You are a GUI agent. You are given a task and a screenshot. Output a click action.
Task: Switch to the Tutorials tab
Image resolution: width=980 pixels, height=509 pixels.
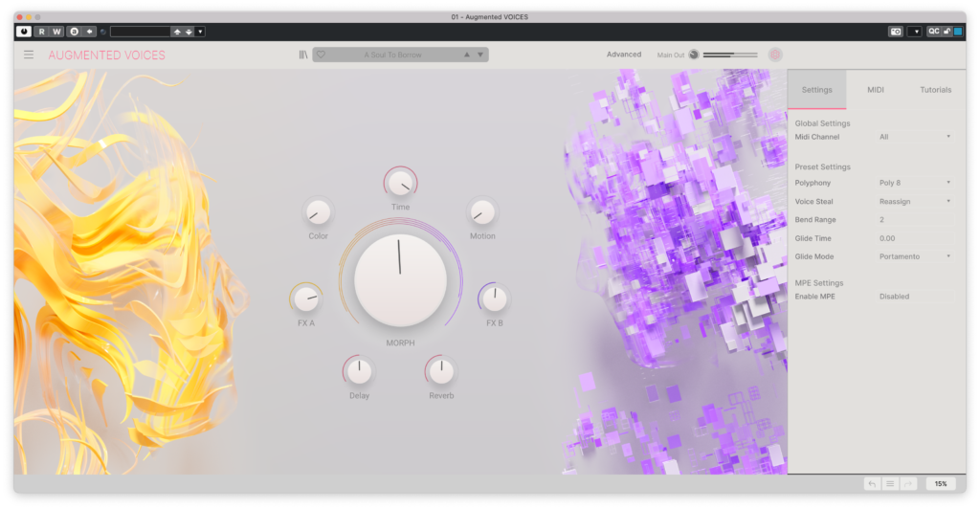pyautogui.click(x=935, y=89)
